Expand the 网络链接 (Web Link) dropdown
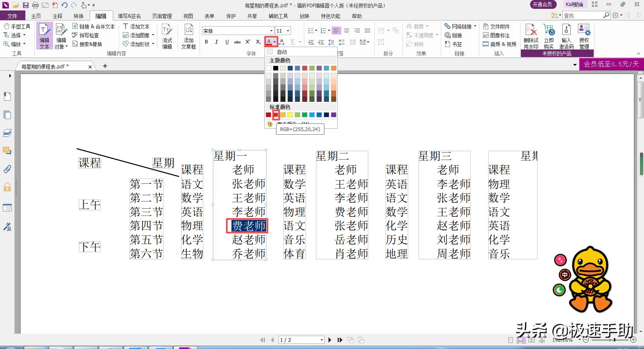The image size is (644, 349). click(x=475, y=27)
